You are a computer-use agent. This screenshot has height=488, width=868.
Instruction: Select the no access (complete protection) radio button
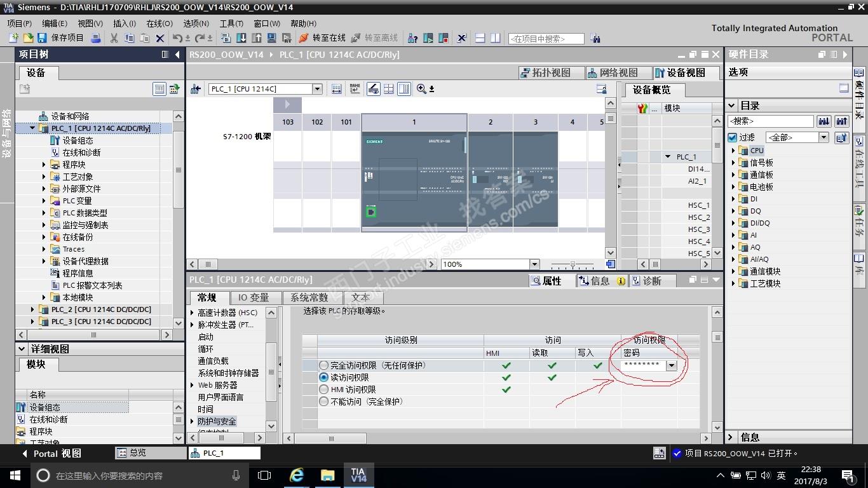point(324,402)
